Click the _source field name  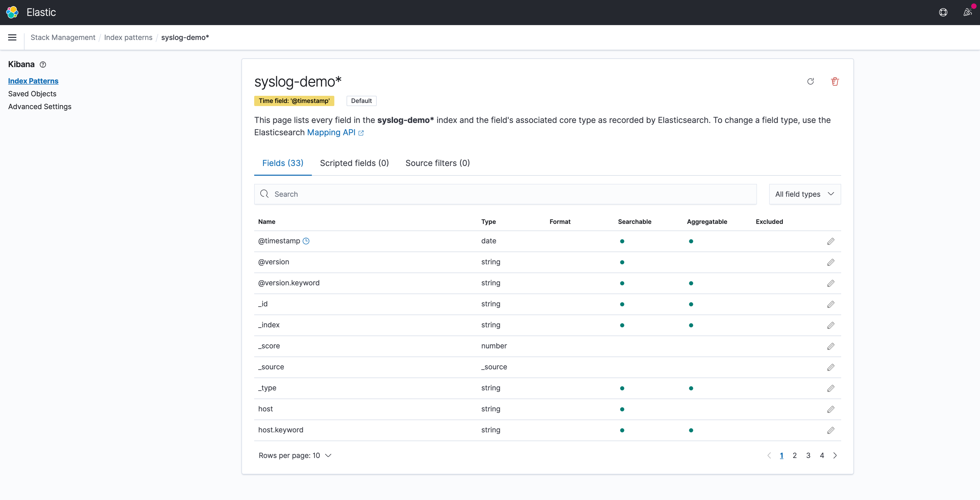pyautogui.click(x=271, y=367)
